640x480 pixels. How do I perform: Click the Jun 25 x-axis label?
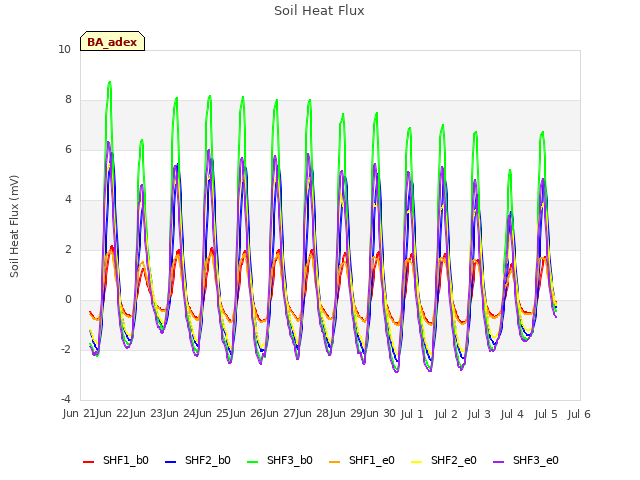pos(212,413)
